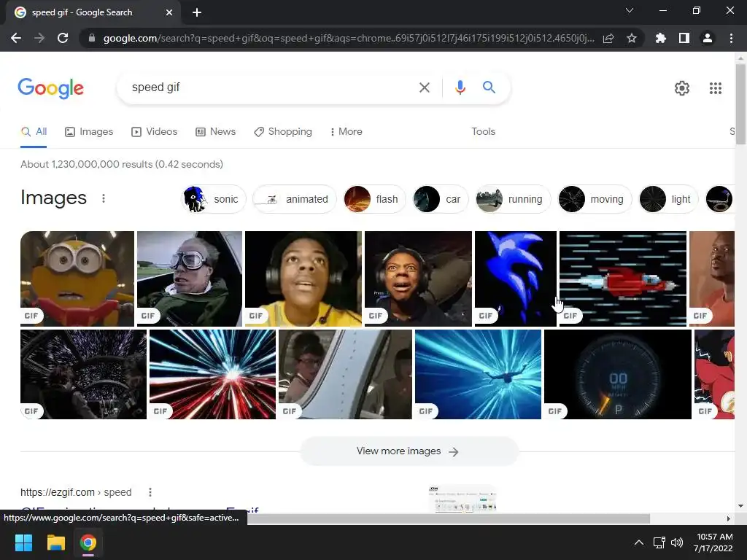Open the blue tunnel flying GIF
The height and width of the screenshot is (560, 747).
click(x=478, y=374)
